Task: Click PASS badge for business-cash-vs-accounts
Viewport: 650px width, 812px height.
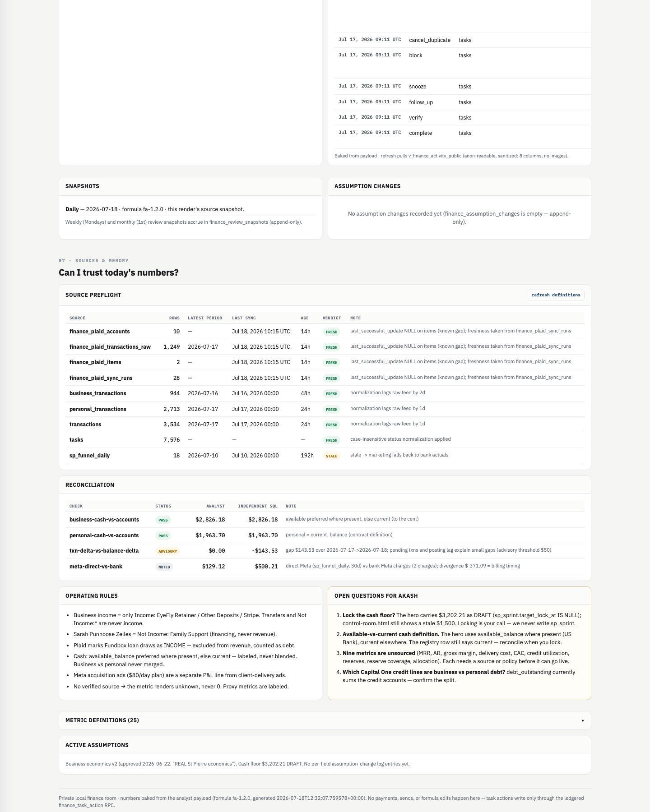Action: pyautogui.click(x=163, y=520)
